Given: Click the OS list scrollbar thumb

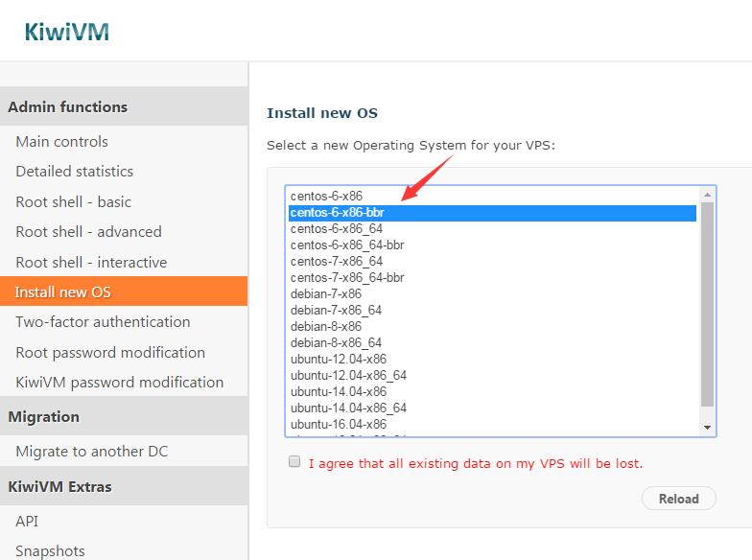Looking at the screenshot, I should pos(707,305).
